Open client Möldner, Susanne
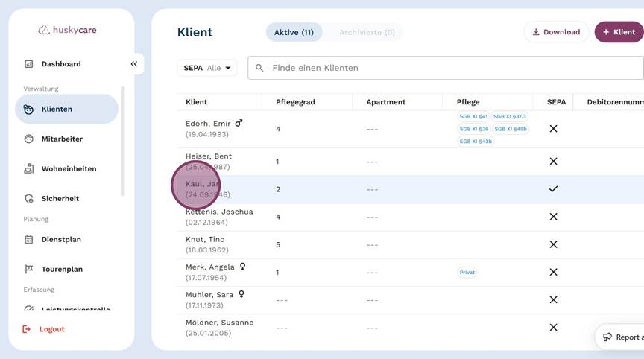Viewport: 644px width, 359px height. point(220,323)
